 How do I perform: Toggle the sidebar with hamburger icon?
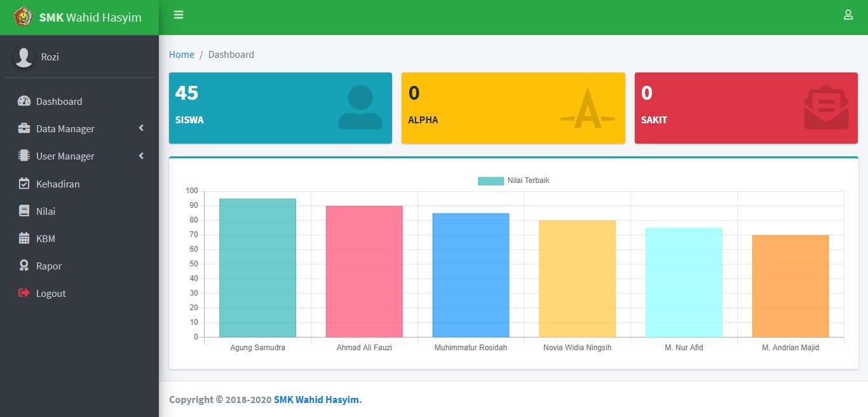pyautogui.click(x=179, y=15)
